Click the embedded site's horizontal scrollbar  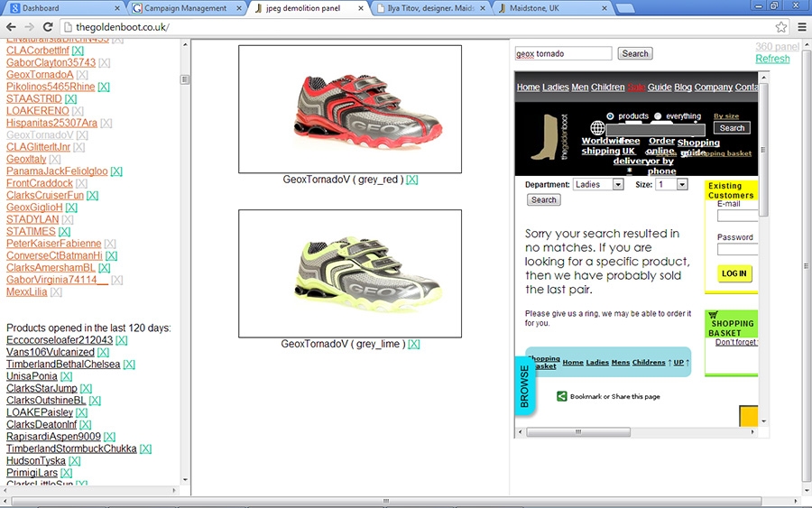[578, 432]
